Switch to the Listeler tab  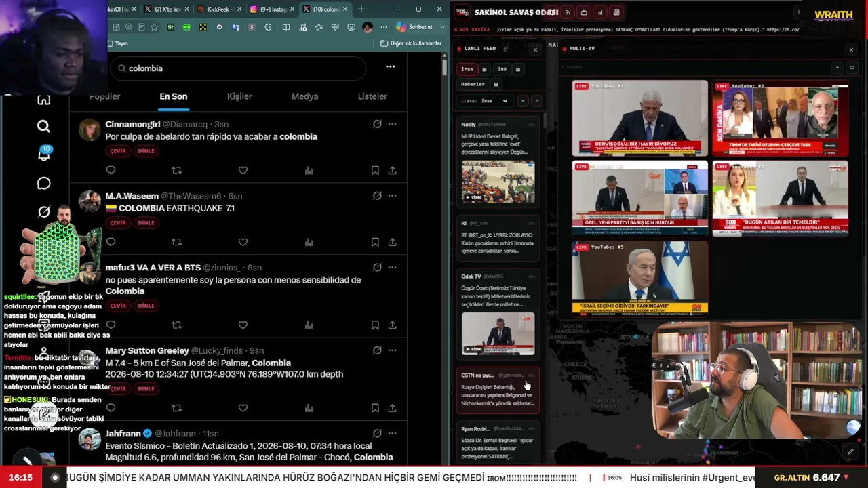coord(372,96)
